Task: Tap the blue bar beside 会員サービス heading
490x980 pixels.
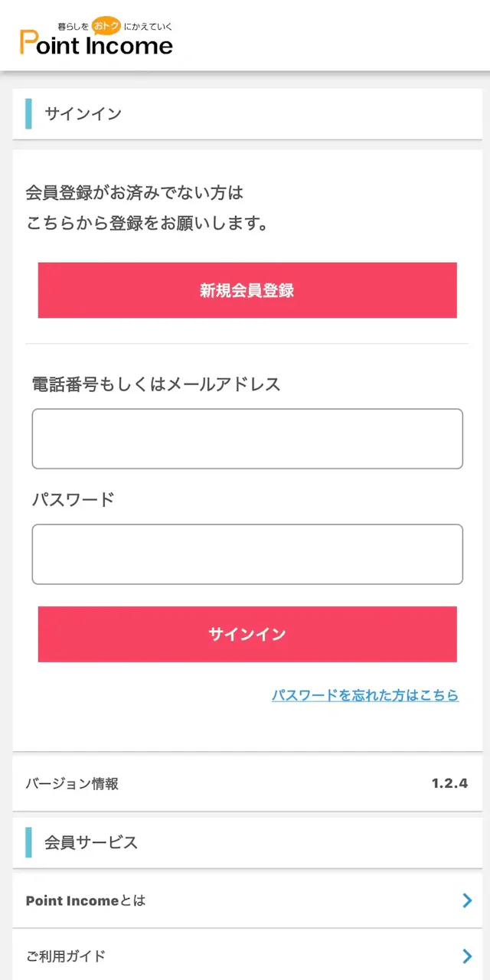Action: point(29,842)
